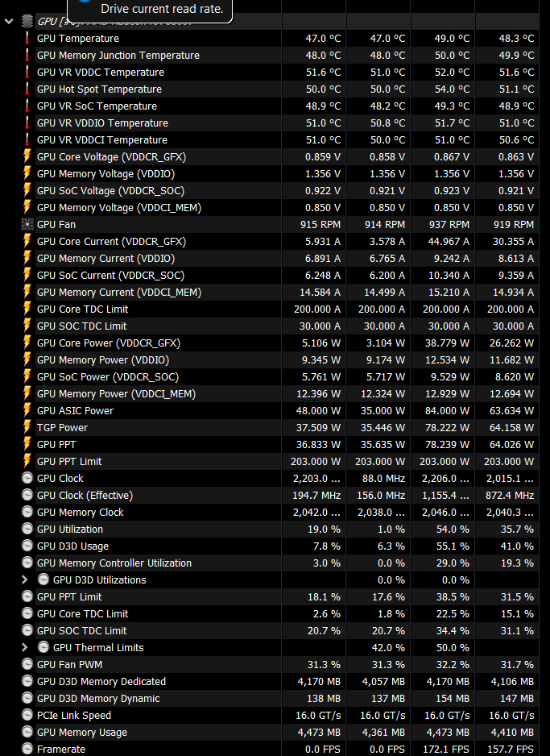Viewport: 550px width, 756px height.
Task: Click the 872.4 MHz average effective clock value
Action: tap(510, 495)
